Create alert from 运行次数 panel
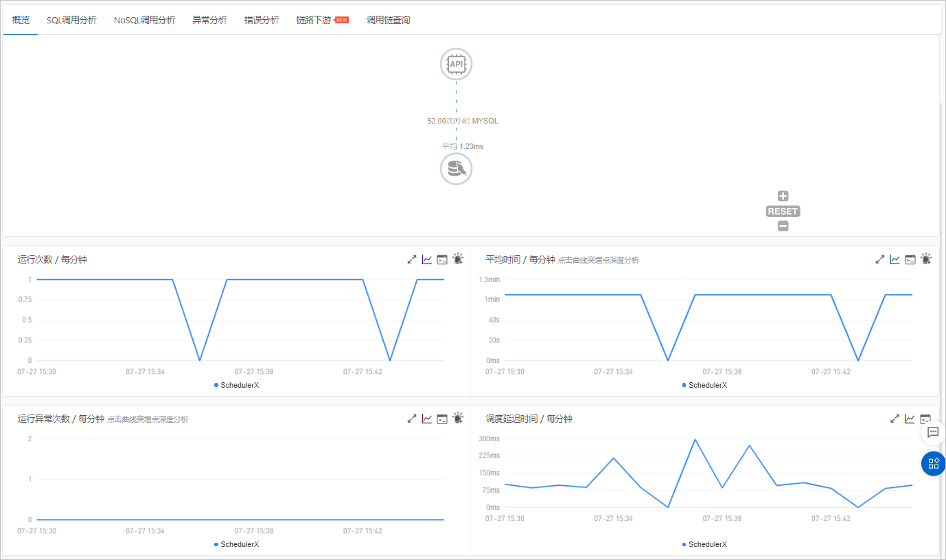Viewport: 946px width, 560px height. (x=458, y=259)
